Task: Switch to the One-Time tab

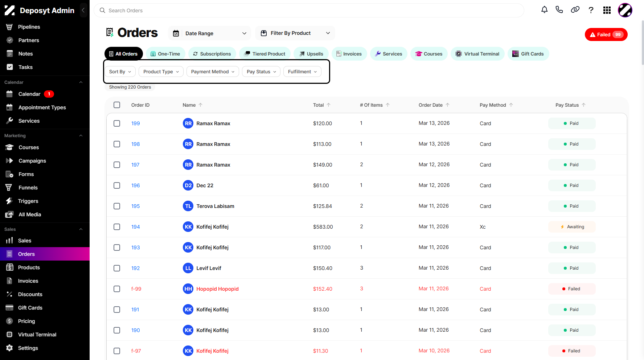Action: 165,54
